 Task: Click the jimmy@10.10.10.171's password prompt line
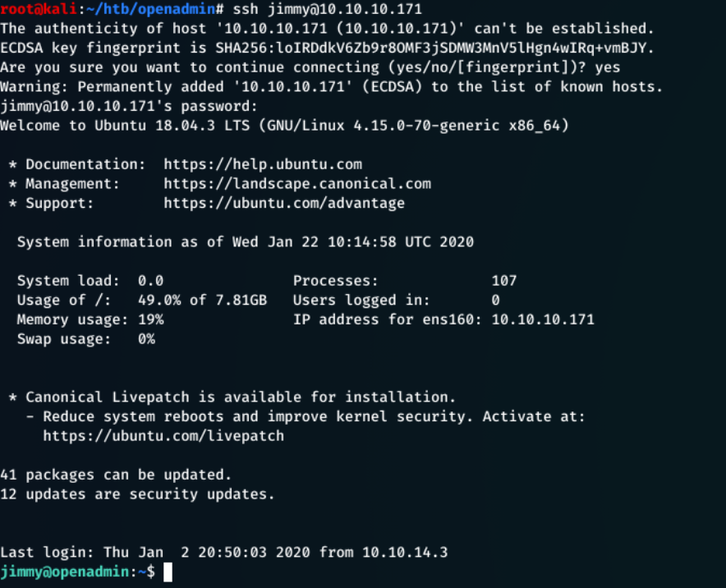[129, 106]
